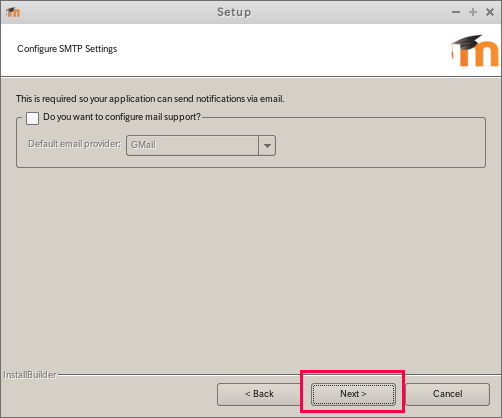
Task: Click the Moodle icon in title bar
Action: 13,12
